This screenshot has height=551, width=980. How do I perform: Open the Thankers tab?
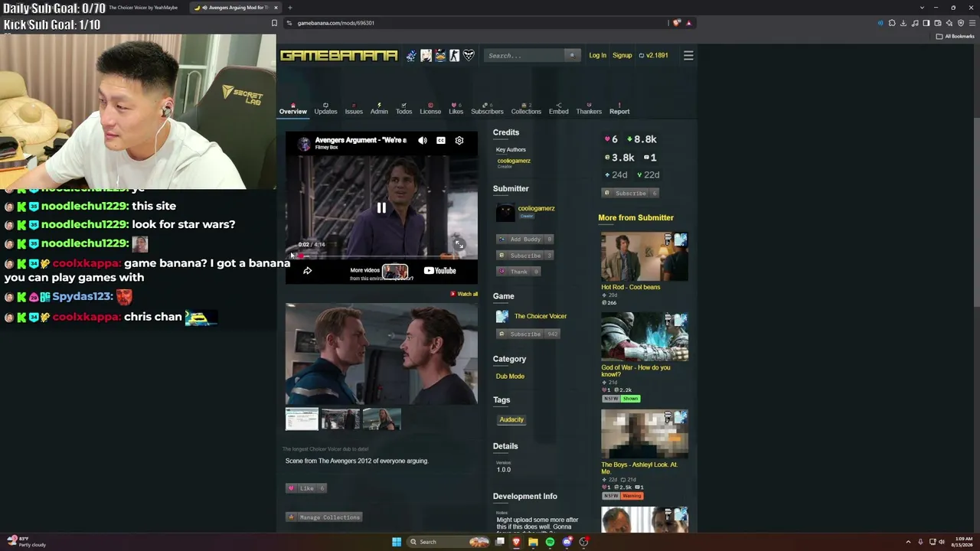(589, 109)
